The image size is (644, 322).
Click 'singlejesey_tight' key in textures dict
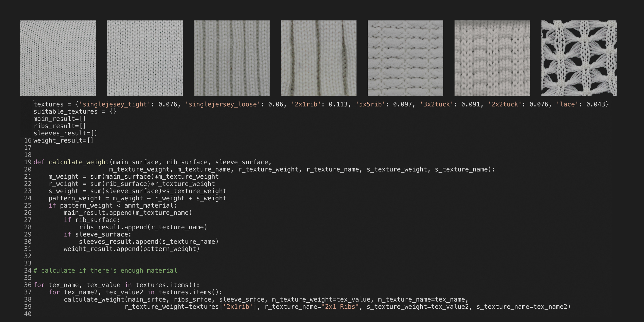(x=115, y=104)
